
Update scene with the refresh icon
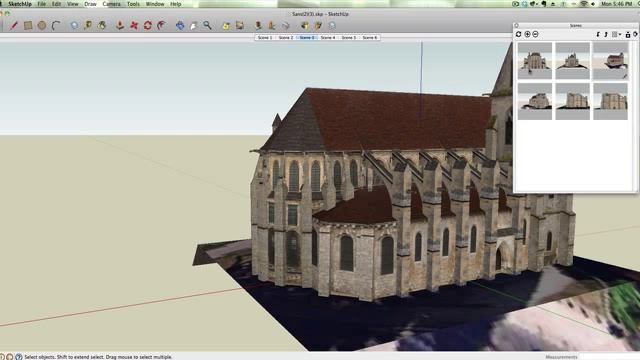click(x=519, y=34)
